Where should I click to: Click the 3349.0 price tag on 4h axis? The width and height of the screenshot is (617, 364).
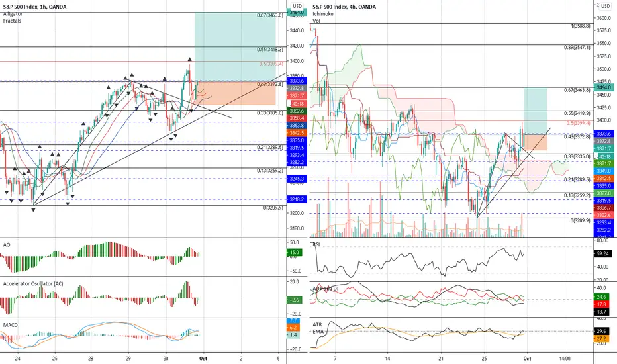click(604, 171)
